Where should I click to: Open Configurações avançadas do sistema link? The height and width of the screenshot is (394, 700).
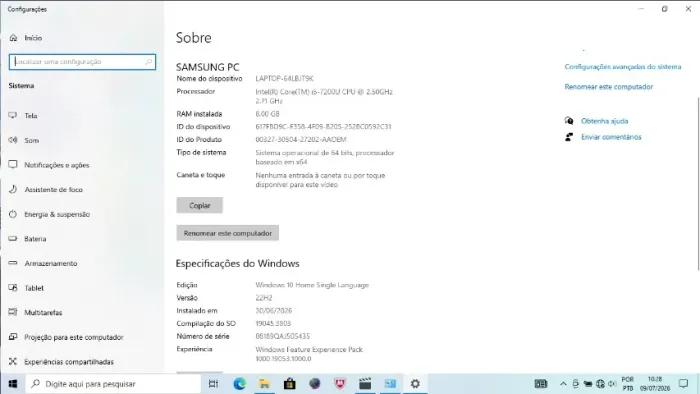click(x=623, y=66)
